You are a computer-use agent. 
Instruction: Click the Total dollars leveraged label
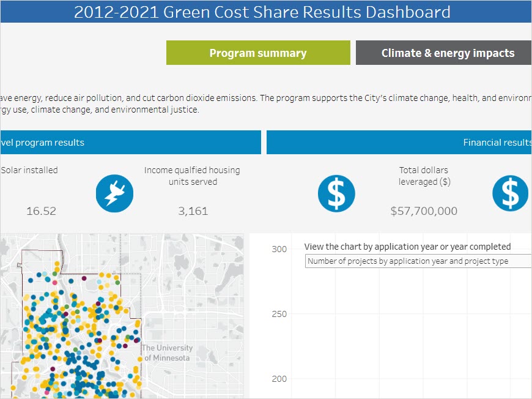click(x=424, y=176)
